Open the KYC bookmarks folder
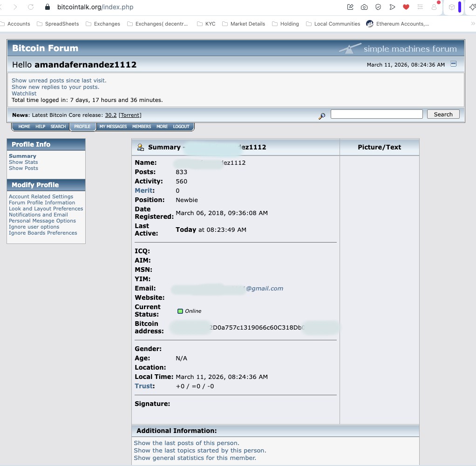The width and height of the screenshot is (476, 466). 206,24
